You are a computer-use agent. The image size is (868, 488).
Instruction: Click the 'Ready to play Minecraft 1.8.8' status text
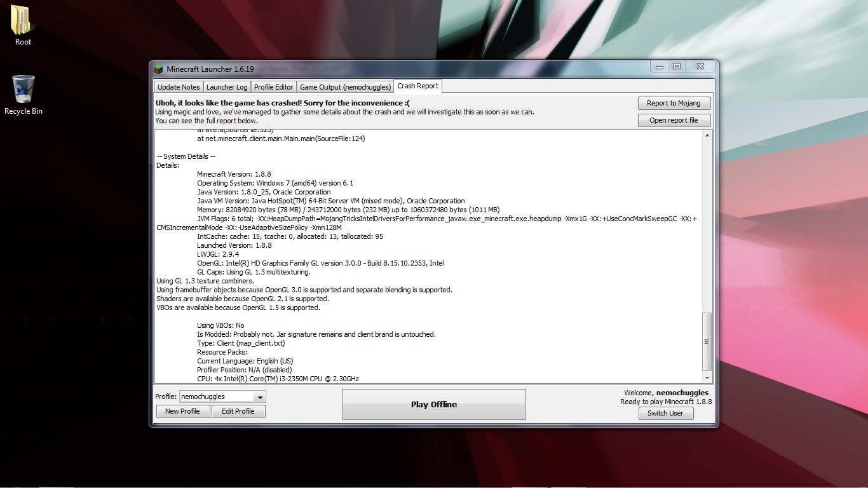pos(666,402)
